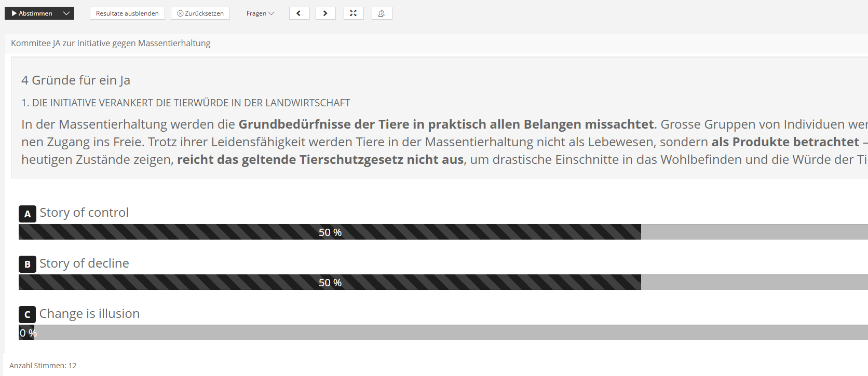Select the 'Story of control' answer label
Screen dimensions: 868x376
pos(84,213)
